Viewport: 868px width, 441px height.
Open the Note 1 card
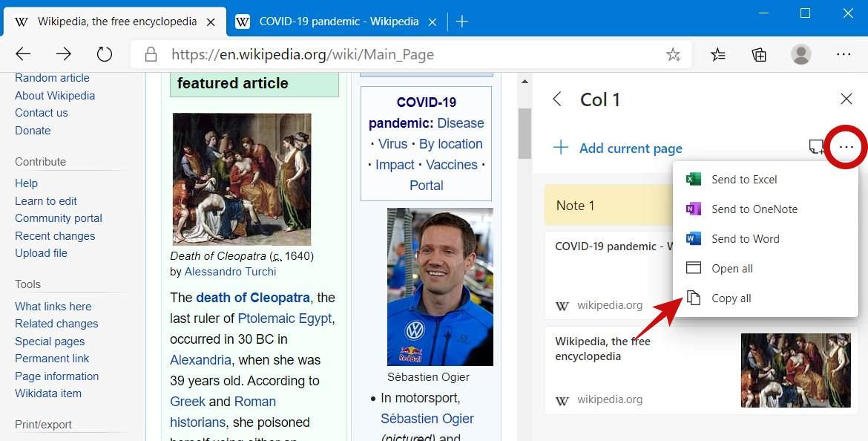tap(609, 205)
